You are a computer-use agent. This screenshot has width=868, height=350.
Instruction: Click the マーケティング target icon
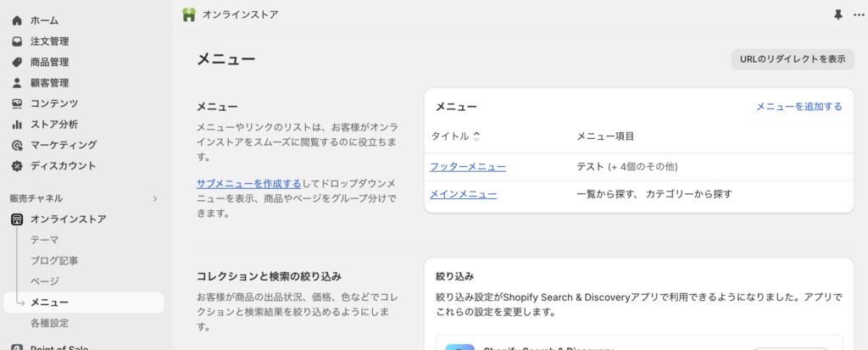pos(17,145)
